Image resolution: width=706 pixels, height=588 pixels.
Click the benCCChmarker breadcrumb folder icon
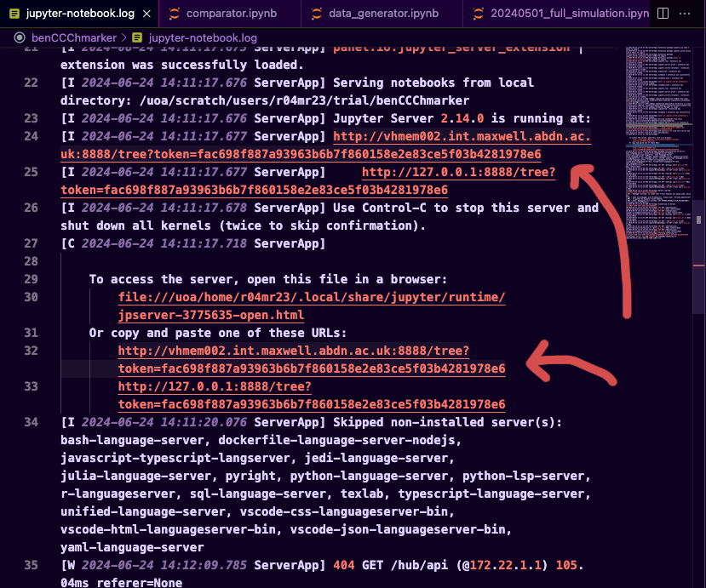click(x=20, y=37)
